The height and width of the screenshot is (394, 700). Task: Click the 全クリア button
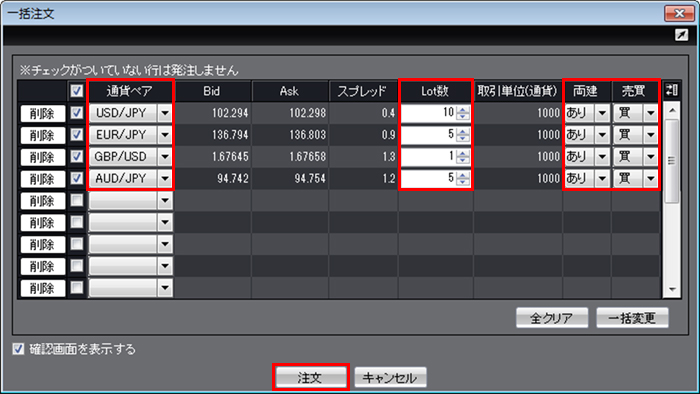pos(552,318)
